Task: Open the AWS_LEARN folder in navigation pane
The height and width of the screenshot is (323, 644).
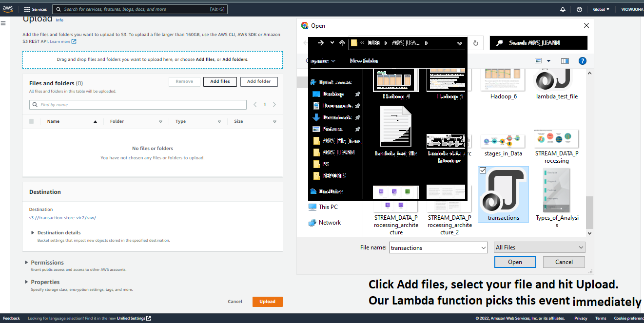Action: (334, 152)
